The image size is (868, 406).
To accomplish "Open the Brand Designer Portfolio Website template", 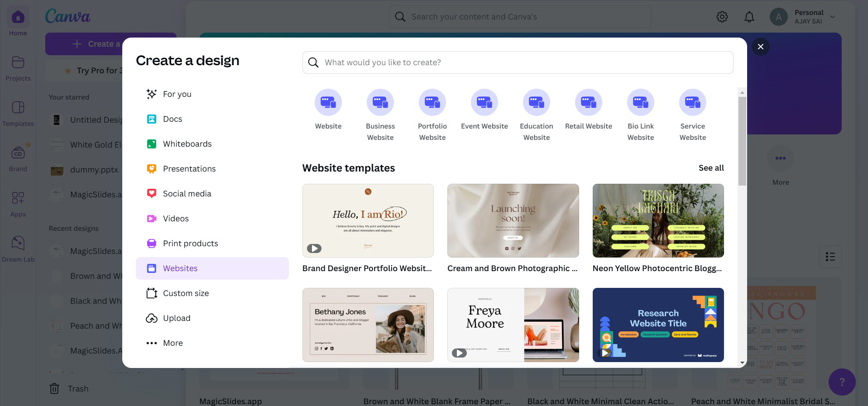I will point(368,220).
